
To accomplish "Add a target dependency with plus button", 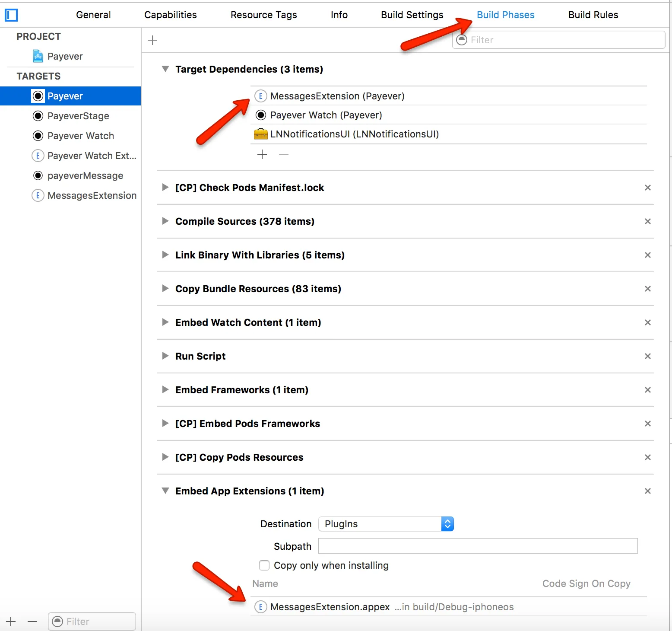I will click(x=262, y=154).
